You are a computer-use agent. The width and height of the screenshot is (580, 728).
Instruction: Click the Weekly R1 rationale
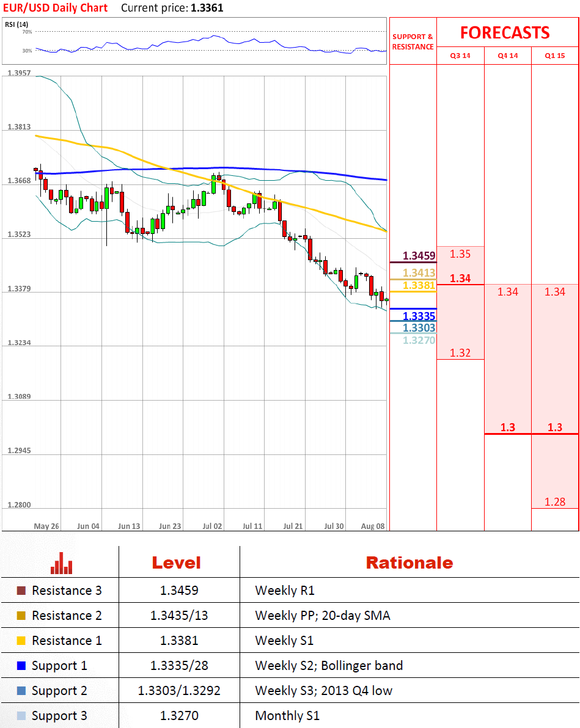pyautogui.click(x=285, y=591)
